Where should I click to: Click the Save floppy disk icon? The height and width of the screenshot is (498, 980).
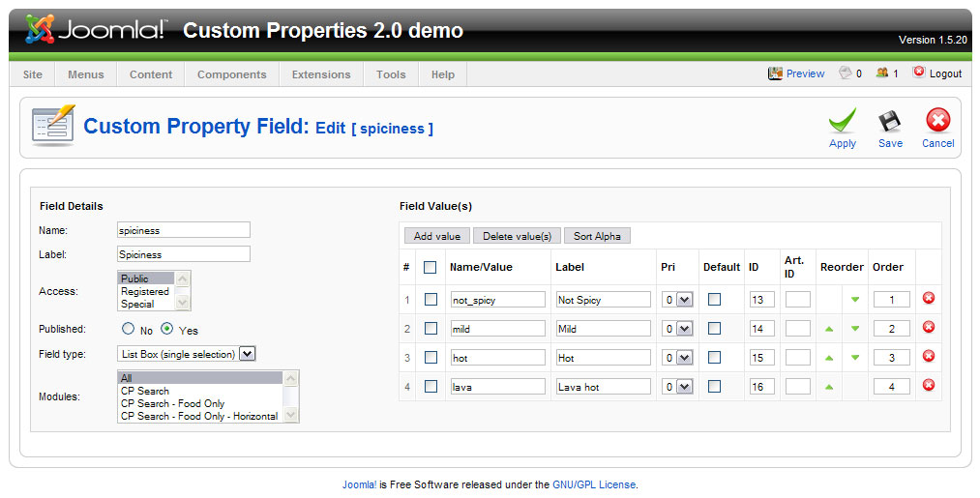pos(890,121)
